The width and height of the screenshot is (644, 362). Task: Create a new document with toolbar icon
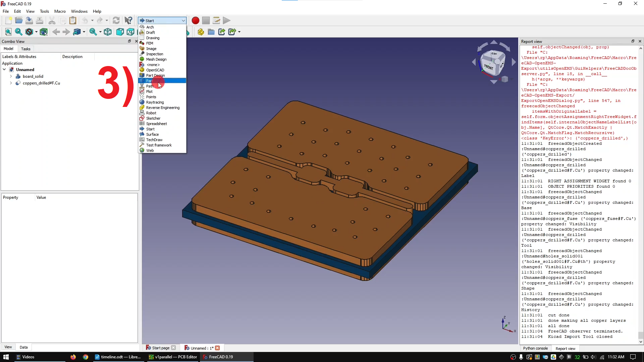click(x=8, y=20)
